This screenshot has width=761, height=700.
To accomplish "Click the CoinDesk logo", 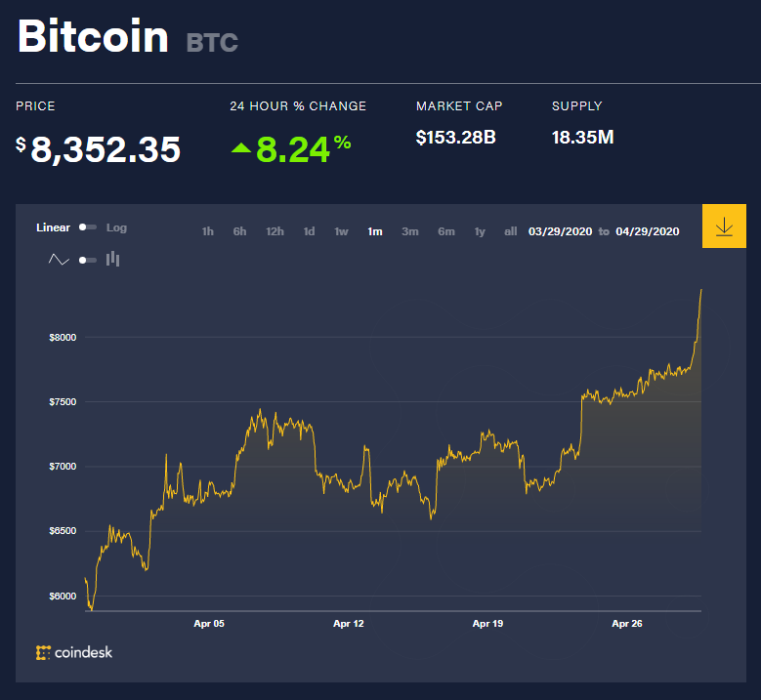I will coord(74,652).
